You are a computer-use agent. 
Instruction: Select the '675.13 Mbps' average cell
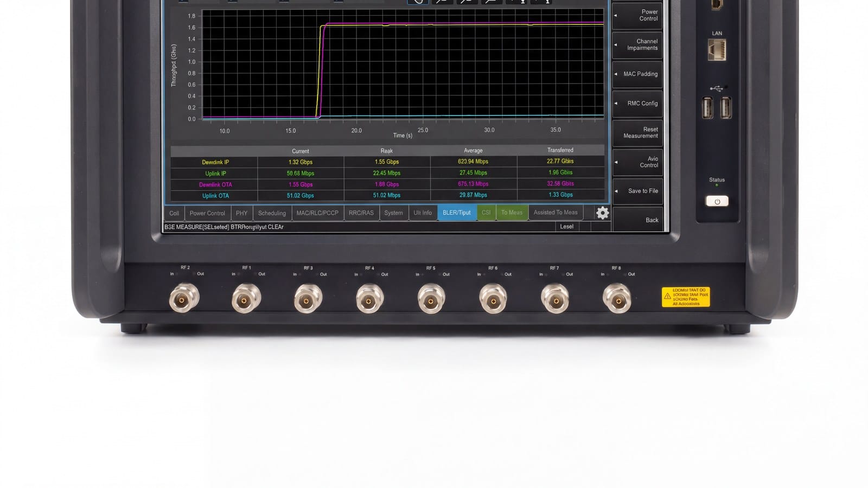[x=473, y=184]
